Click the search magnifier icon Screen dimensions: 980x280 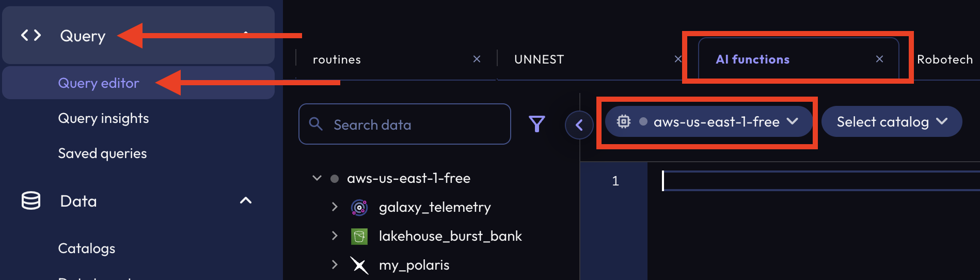(315, 124)
